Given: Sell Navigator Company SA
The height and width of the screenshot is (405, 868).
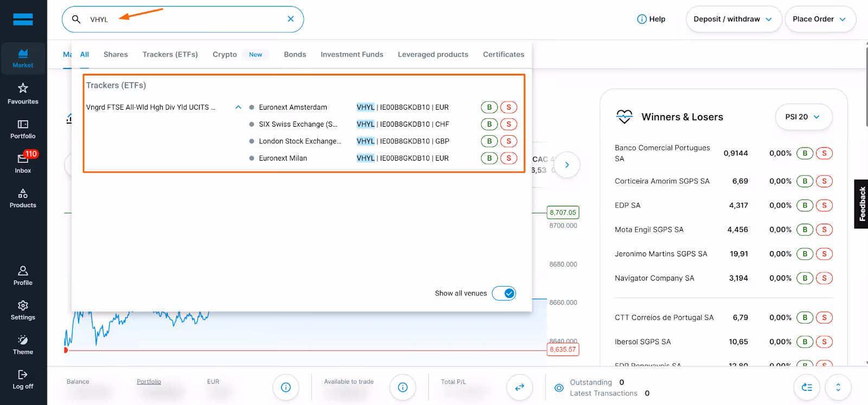Looking at the screenshot, I should click(x=825, y=279).
